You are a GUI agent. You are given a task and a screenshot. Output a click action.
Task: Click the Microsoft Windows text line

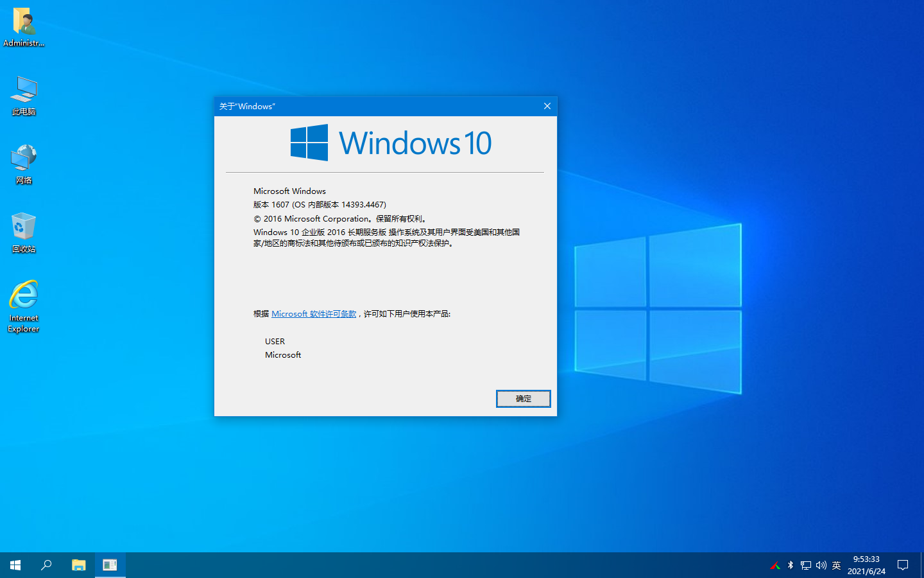coord(289,191)
